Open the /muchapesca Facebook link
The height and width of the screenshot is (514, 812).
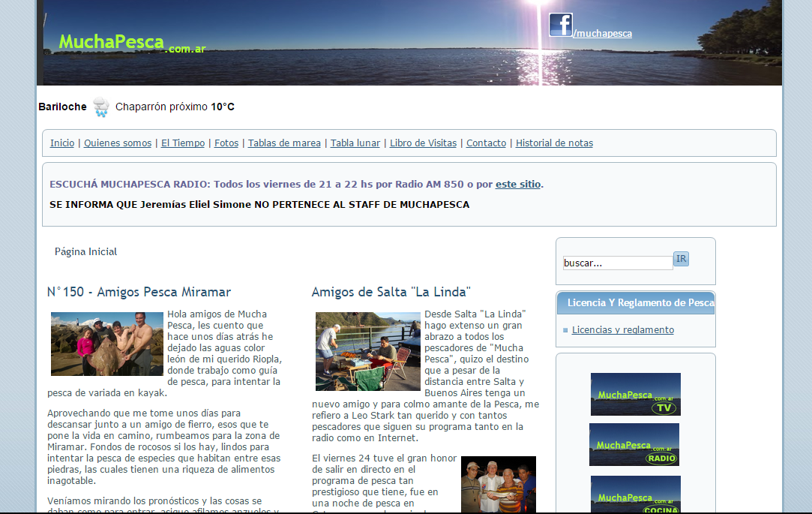[x=603, y=34]
